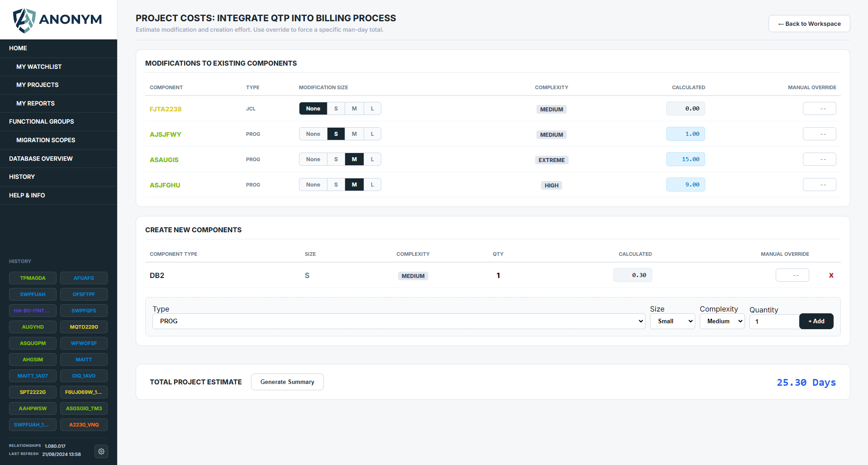Screen dimensions: 868x465
Task: Open the FJTA2238 component link
Action: coord(166,109)
